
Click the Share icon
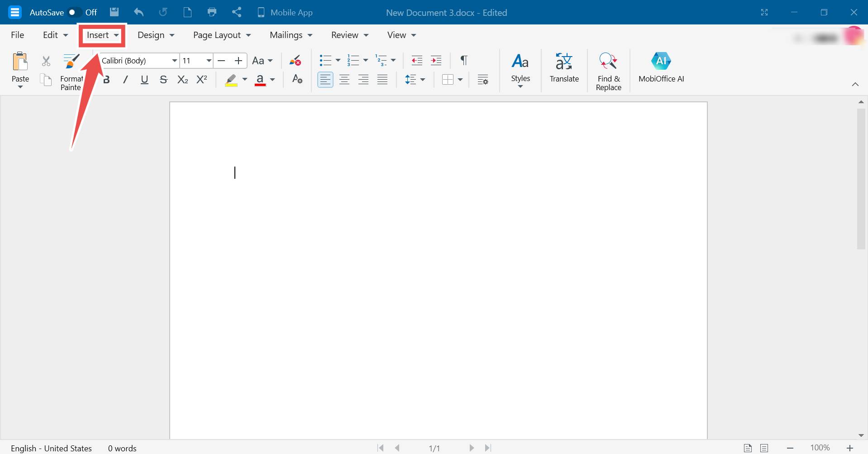237,12
